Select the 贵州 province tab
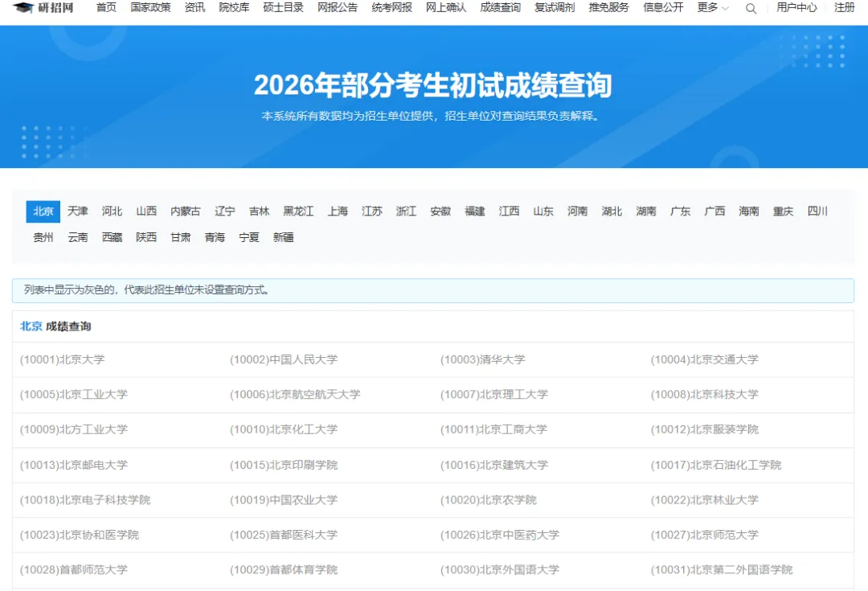 [x=43, y=237]
